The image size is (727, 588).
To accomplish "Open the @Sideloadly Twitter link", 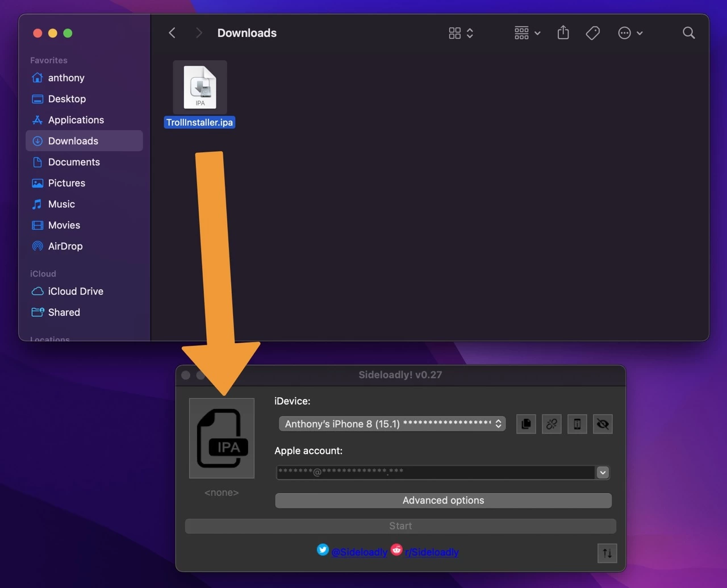I will pyautogui.click(x=360, y=552).
